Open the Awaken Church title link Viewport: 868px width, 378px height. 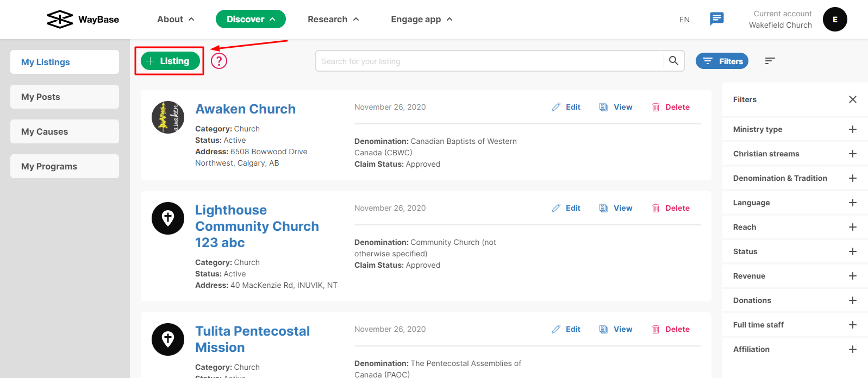click(246, 109)
